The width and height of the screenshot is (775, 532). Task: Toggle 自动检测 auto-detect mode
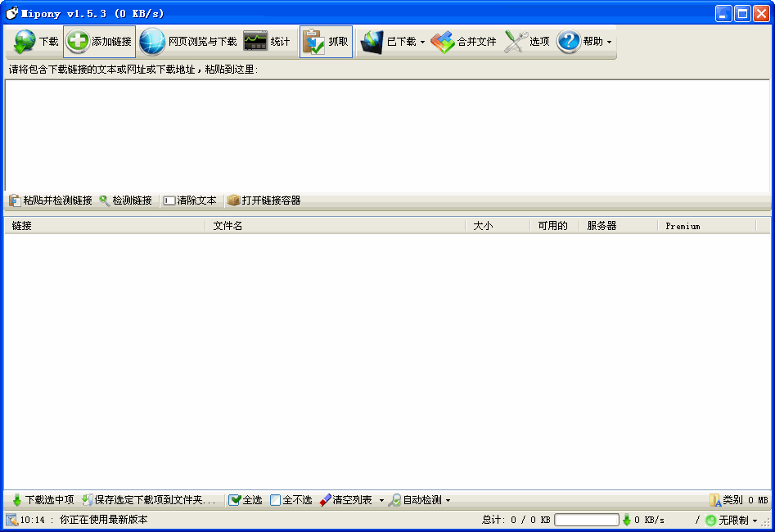[x=421, y=499]
